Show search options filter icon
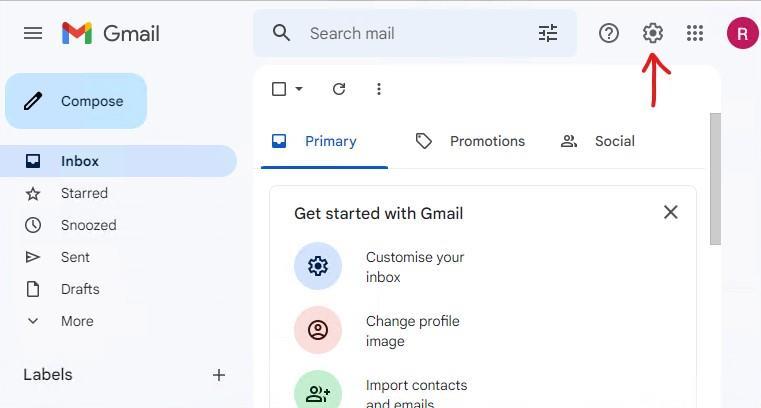The height and width of the screenshot is (408, 761). coord(548,33)
